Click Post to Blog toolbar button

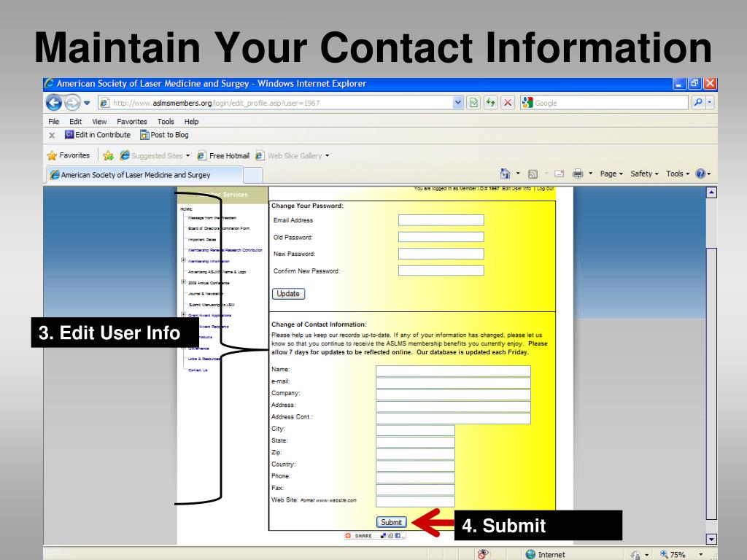[x=164, y=135]
